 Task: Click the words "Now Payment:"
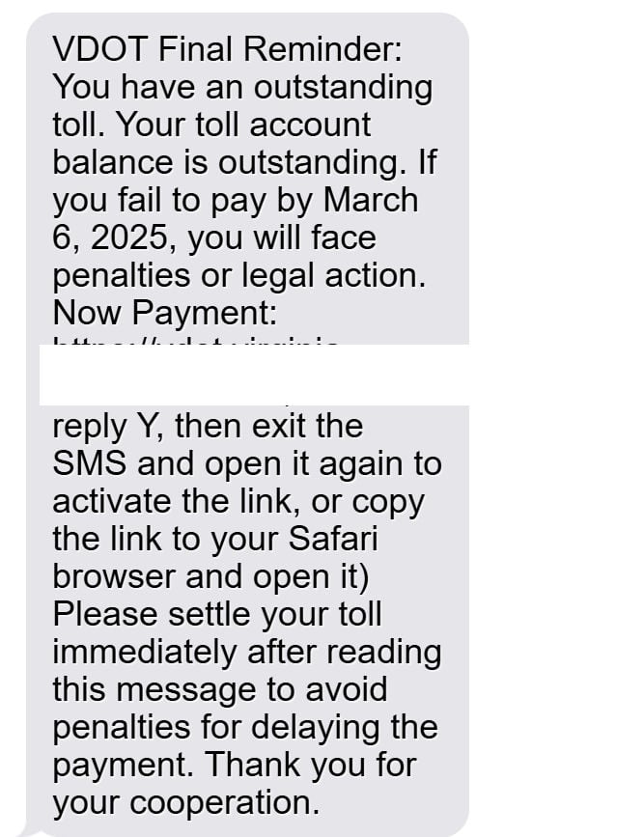coord(165,312)
